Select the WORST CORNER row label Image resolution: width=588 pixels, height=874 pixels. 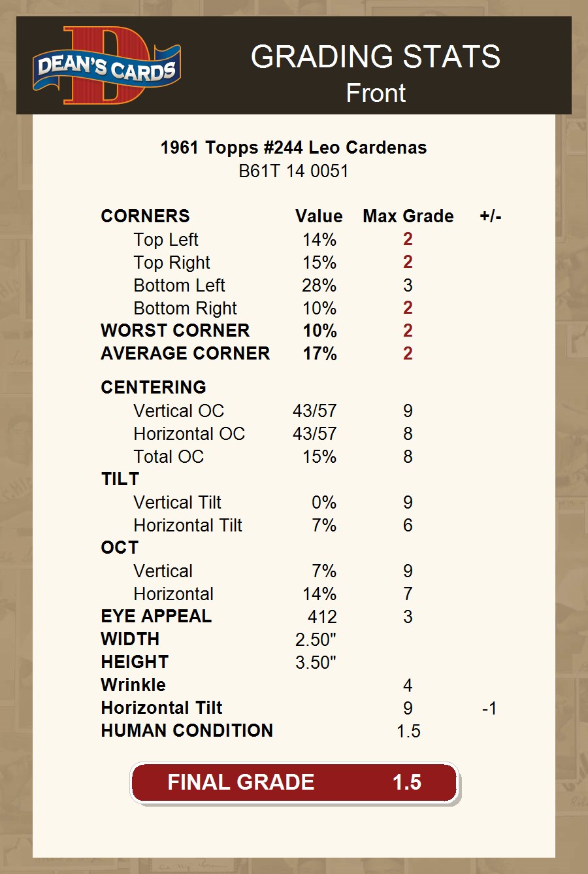click(175, 331)
